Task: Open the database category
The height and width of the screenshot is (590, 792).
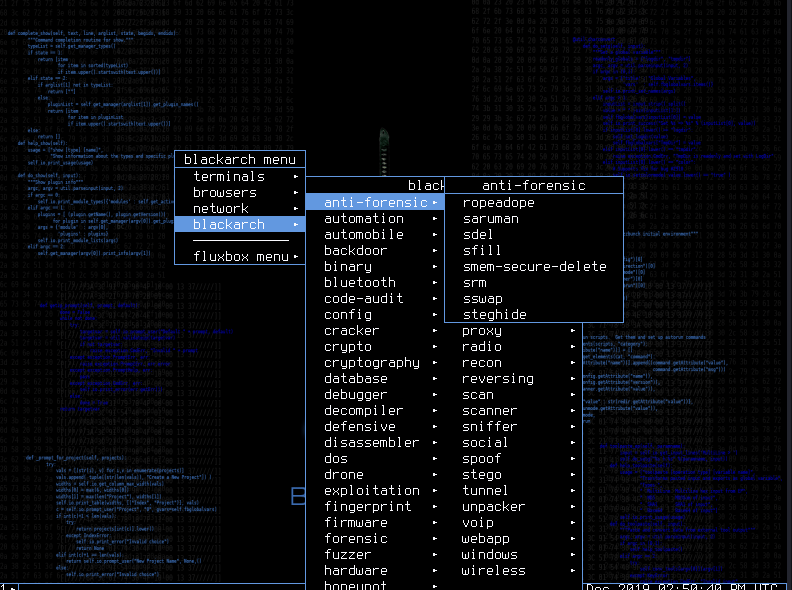Action: point(375,379)
